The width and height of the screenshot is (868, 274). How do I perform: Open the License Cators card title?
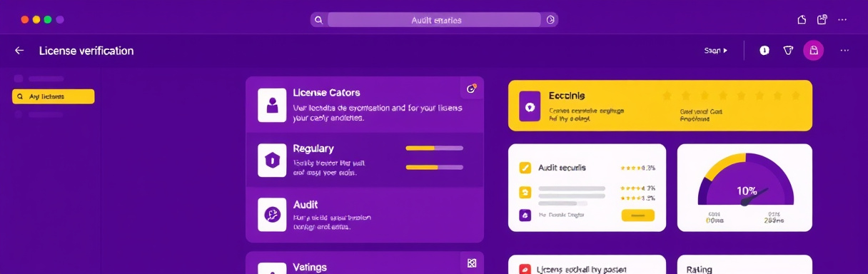coord(326,93)
